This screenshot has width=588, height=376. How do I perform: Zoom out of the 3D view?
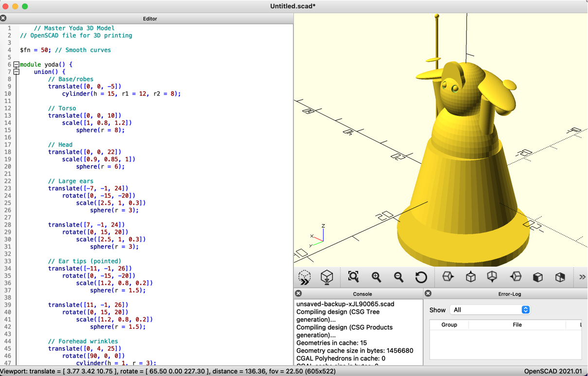[x=399, y=277]
